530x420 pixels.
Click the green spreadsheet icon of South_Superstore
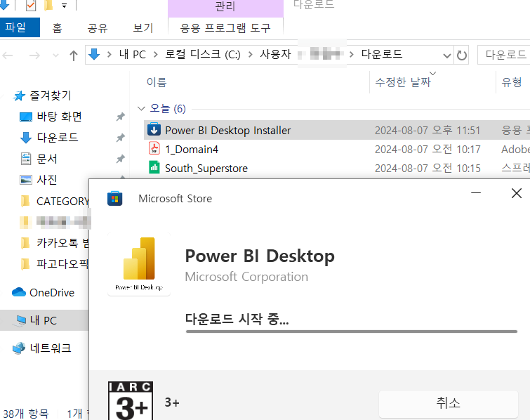tap(154, 167)
